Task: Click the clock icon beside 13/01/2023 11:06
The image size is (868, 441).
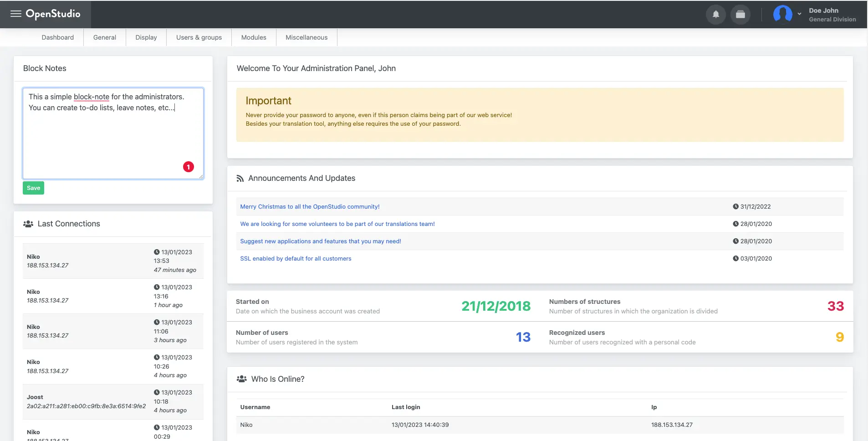Action: 157,322
